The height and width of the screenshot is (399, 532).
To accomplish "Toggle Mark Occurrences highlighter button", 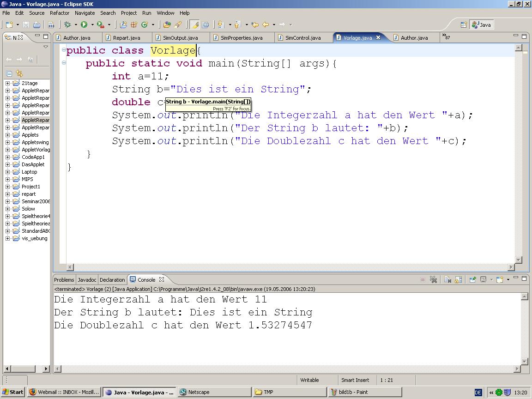I will point(194,24).
